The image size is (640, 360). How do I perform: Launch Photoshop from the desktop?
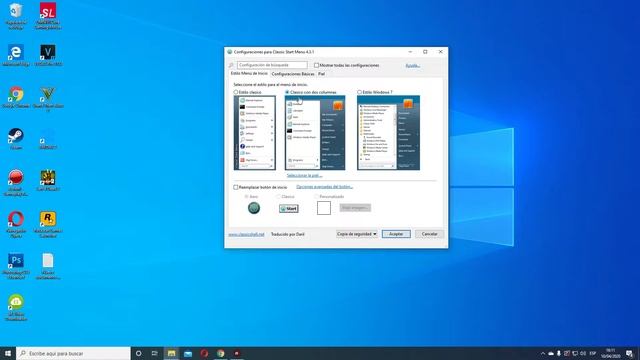(16, 266)
